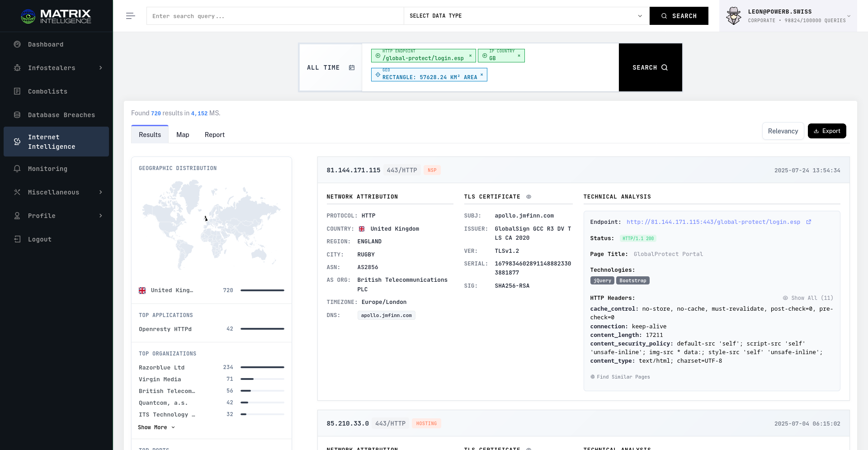Screen dimensions: 868x450
Task: Click the external link icon next to endpoint URL
Action: click(x=809, y=222)
